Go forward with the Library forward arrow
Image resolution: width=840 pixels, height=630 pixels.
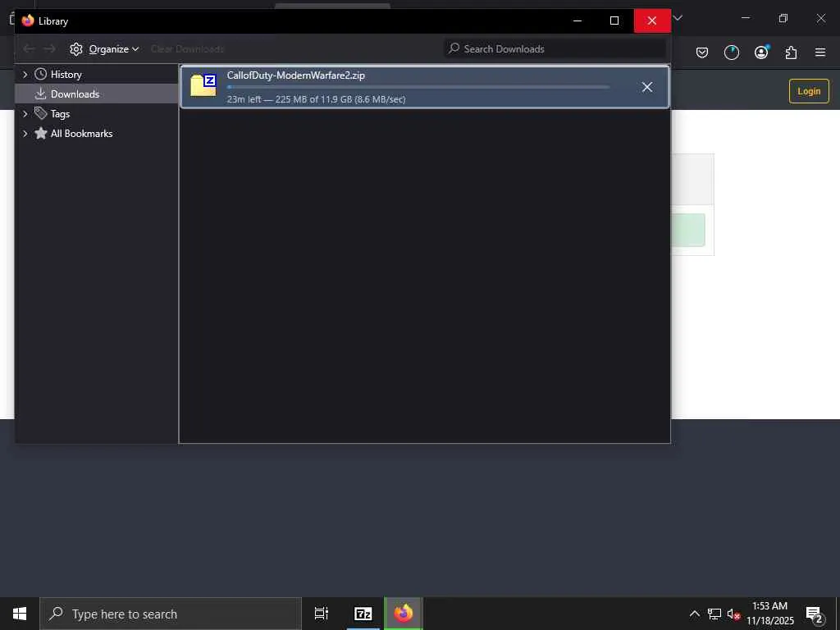[x=49, y=48]
